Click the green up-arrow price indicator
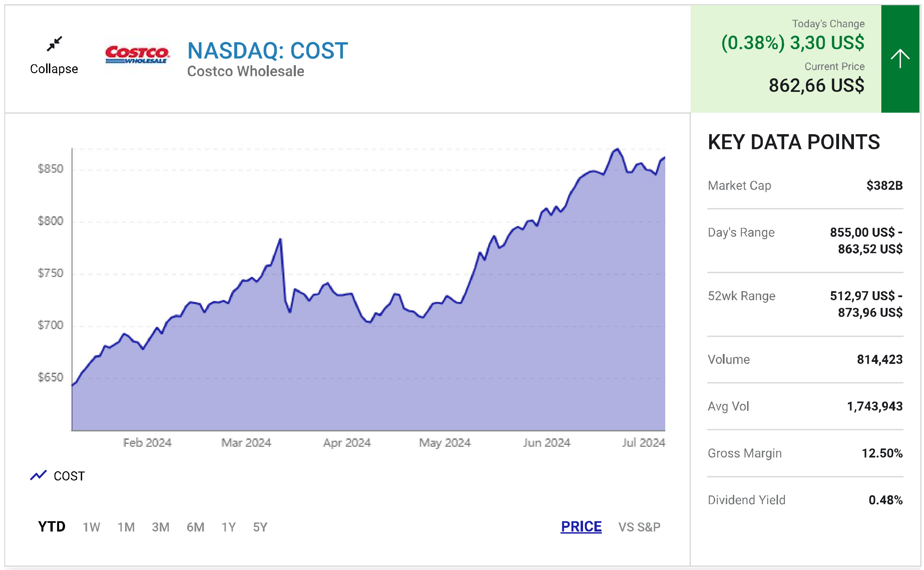924x570 pixels. tap(900, 59)
